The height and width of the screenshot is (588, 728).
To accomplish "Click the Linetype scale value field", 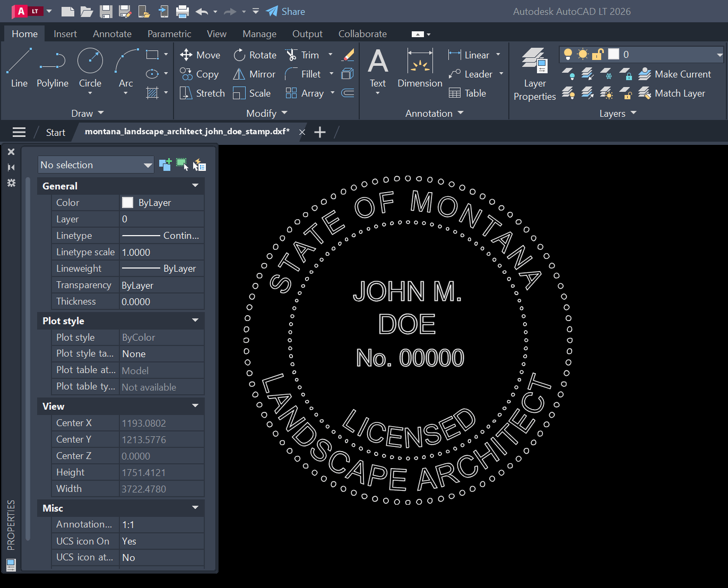I will click(162, 252).
